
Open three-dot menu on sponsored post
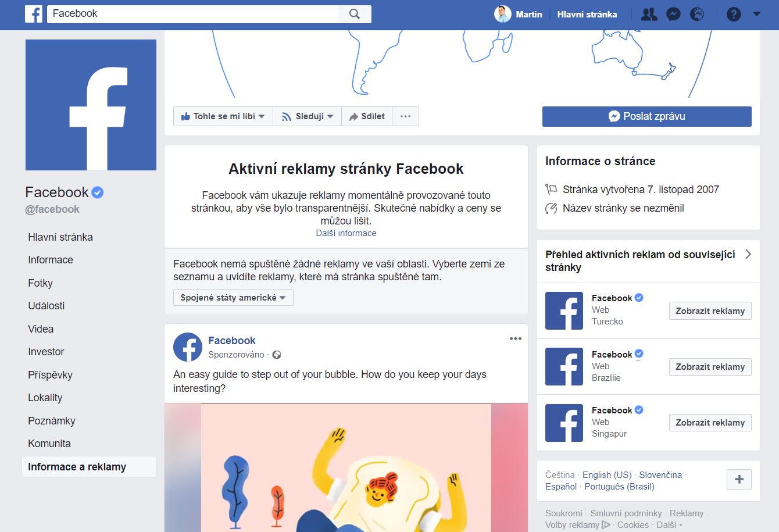click(x=516, y=339)
